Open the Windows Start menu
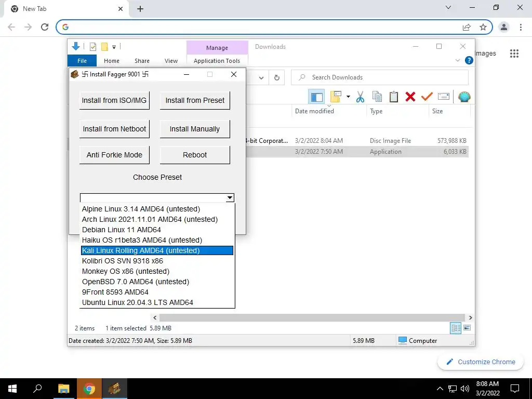Viewport: 532px width, 399px height. coord(12,389)
